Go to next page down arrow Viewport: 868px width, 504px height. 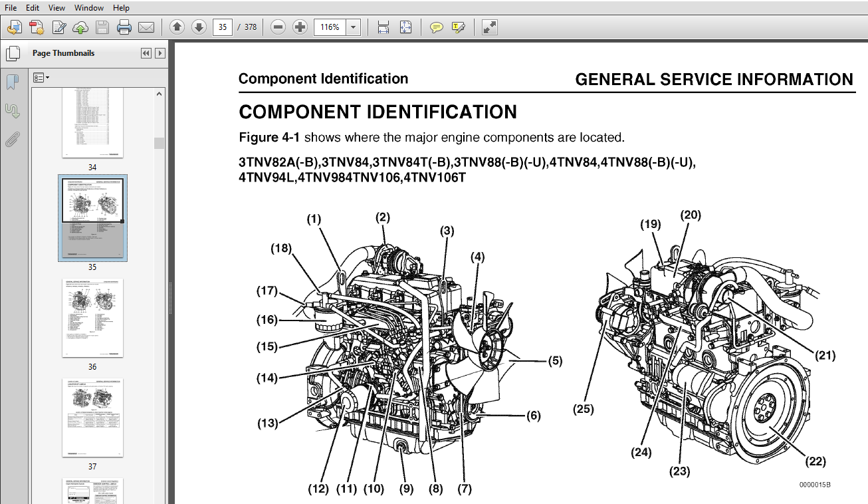pos(199,27)
